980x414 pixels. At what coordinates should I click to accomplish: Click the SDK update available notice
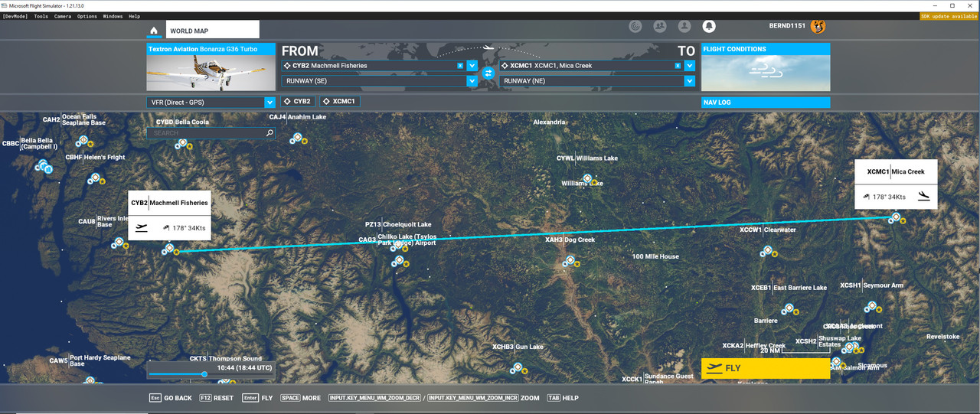pyautogui.click(x=949, y=16)
